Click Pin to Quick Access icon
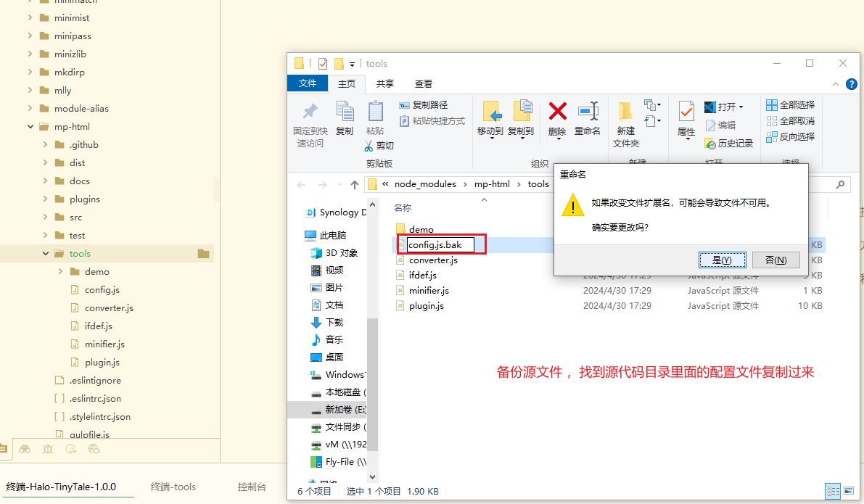 310,112
